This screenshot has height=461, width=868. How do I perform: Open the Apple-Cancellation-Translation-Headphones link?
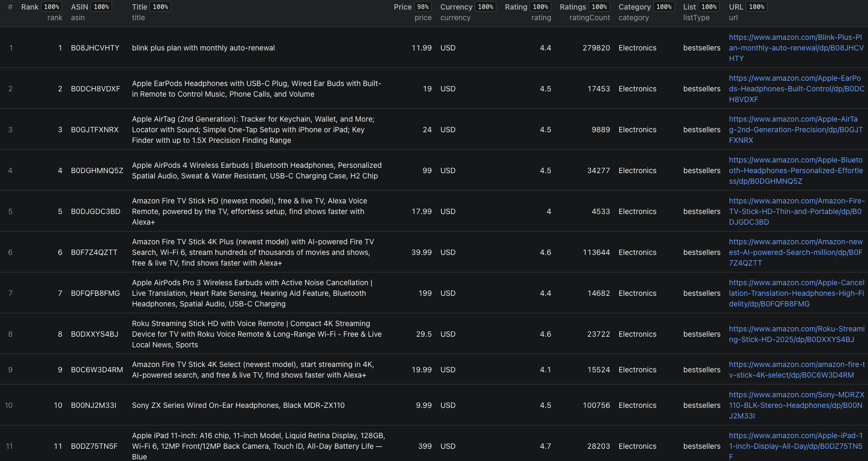tap(796, 293)
